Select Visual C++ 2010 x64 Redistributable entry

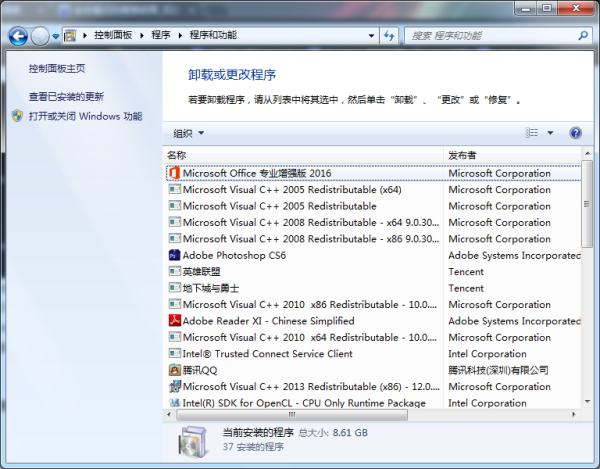pyautogui.click(x=310, y=337)
